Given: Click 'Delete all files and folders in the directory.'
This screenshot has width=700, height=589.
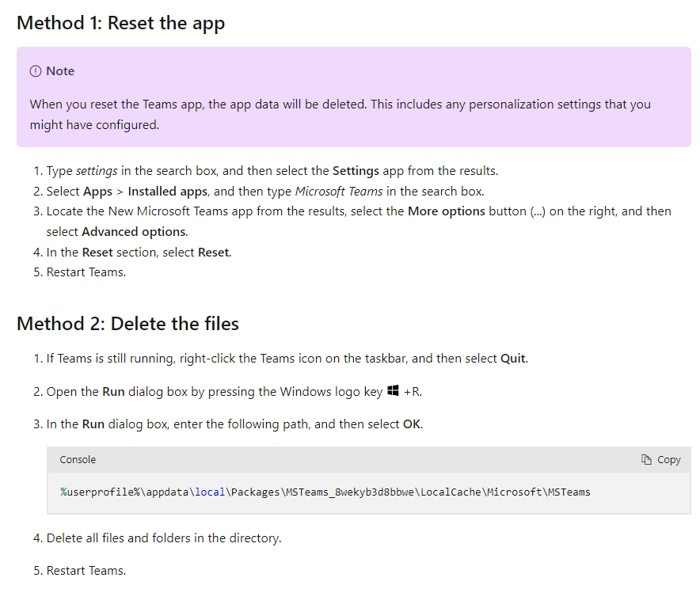Looking at the screenshot, I should pos(164,538).
